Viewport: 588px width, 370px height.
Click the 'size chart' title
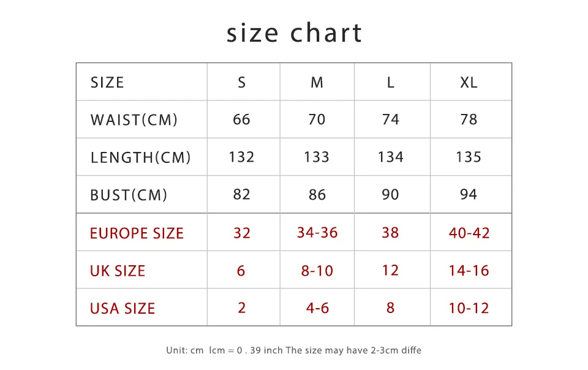[295, 32]
